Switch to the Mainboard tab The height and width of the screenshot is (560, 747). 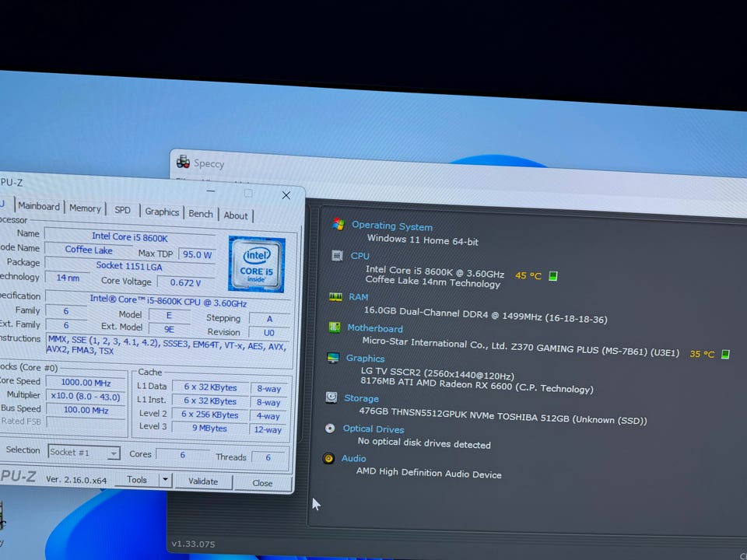click(39, 207)
